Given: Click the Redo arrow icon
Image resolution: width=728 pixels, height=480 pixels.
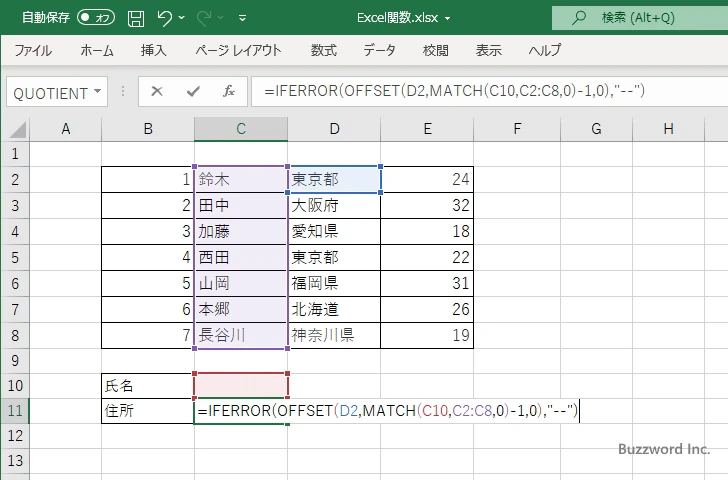Looking at the screenshot, I should pyautogui.click(x=204, y=18).
